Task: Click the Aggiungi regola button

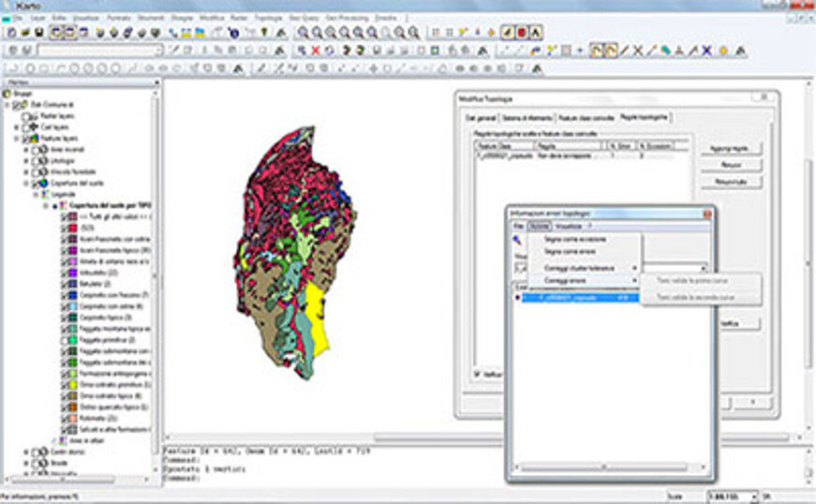Action: [x=731, y=148]
